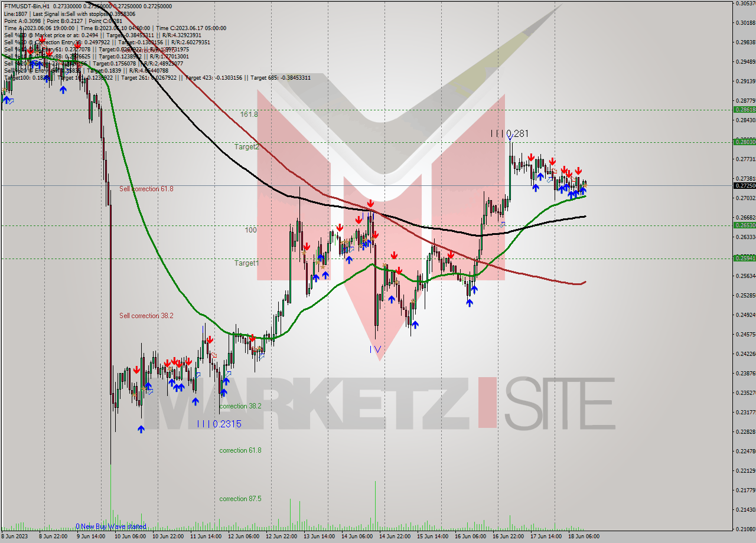The width and height of the screenshot is (756, 543).
Task: Click the 'Target100 … Target 685' summary line
Action: tap(157, 77)
